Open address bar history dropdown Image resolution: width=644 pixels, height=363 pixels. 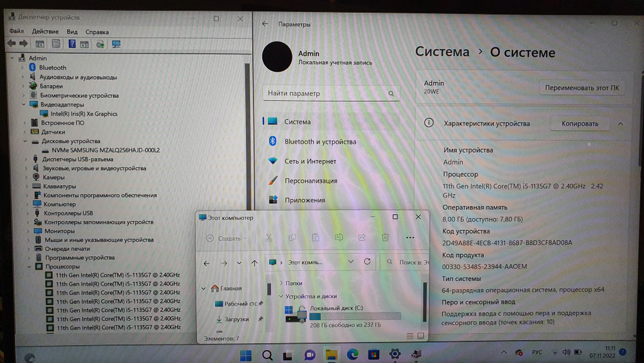point(350,262)
